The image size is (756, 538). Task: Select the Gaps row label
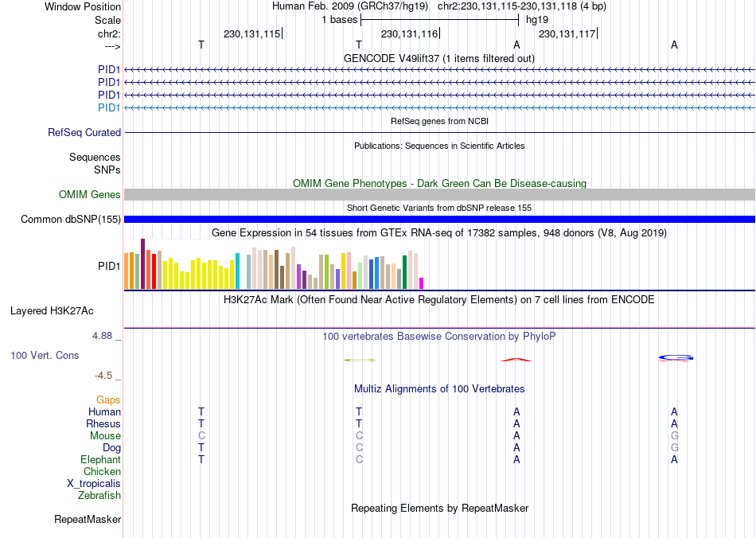tap(108, 400)
